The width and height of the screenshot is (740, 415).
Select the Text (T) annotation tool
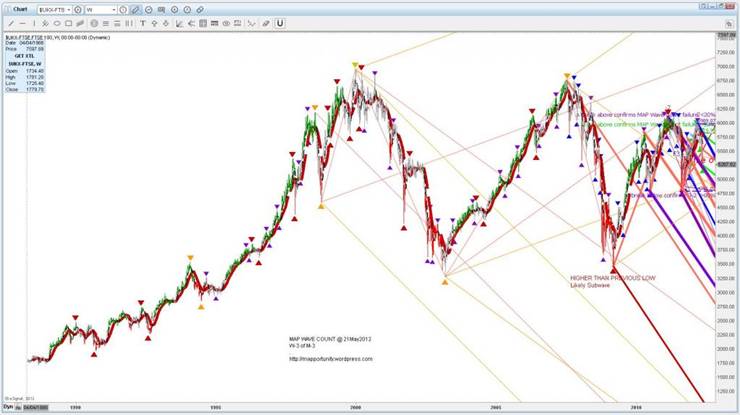143,23
